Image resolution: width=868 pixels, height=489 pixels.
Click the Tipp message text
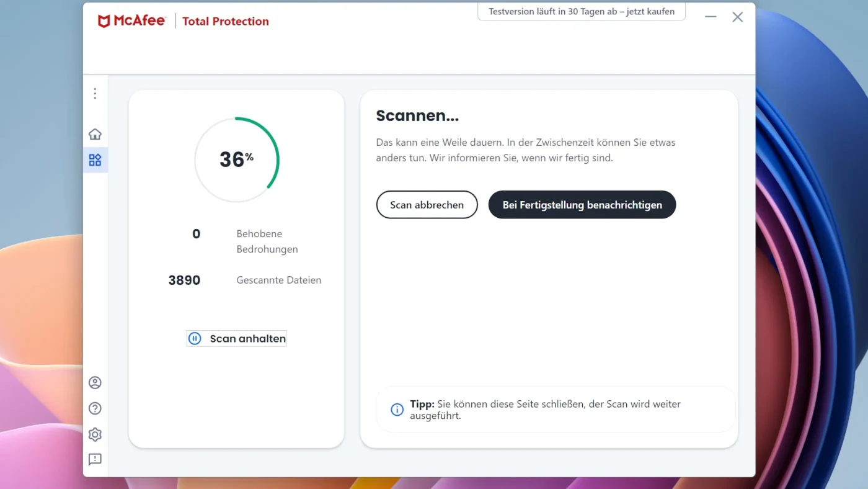click(x=546, y=410)
